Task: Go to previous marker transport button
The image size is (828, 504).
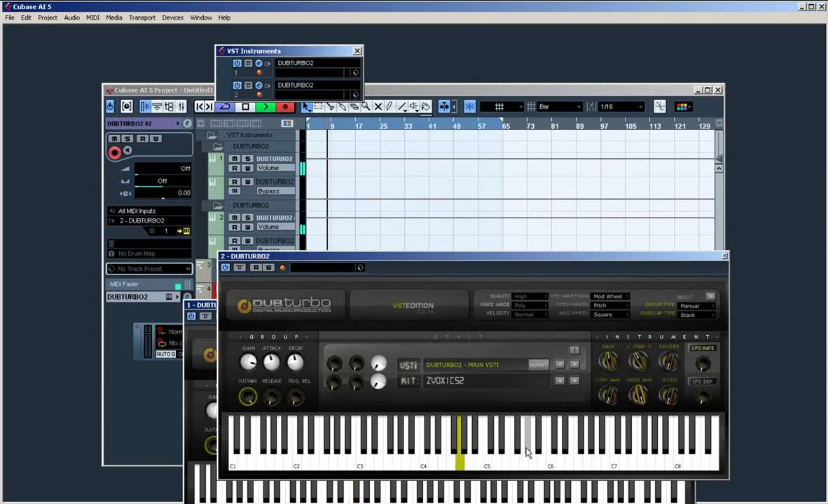Action: [x=199, y=106]
